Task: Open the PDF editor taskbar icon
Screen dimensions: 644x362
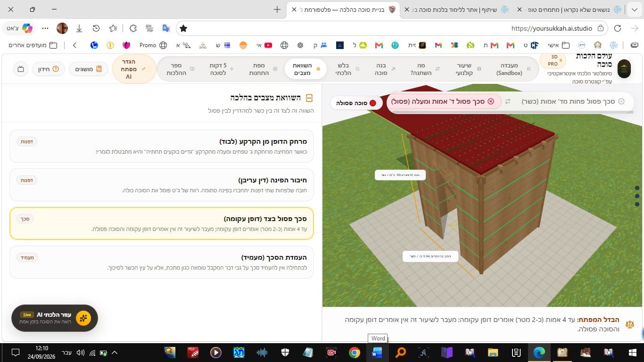Action: [x=193, y=352]
